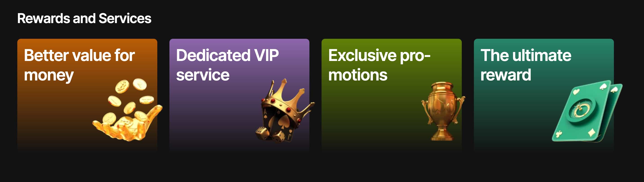Image resolution: width=644 pixels, height=182 pixels.
Task: Click the Rewards and Services heading
Action: tap(84, 18)
